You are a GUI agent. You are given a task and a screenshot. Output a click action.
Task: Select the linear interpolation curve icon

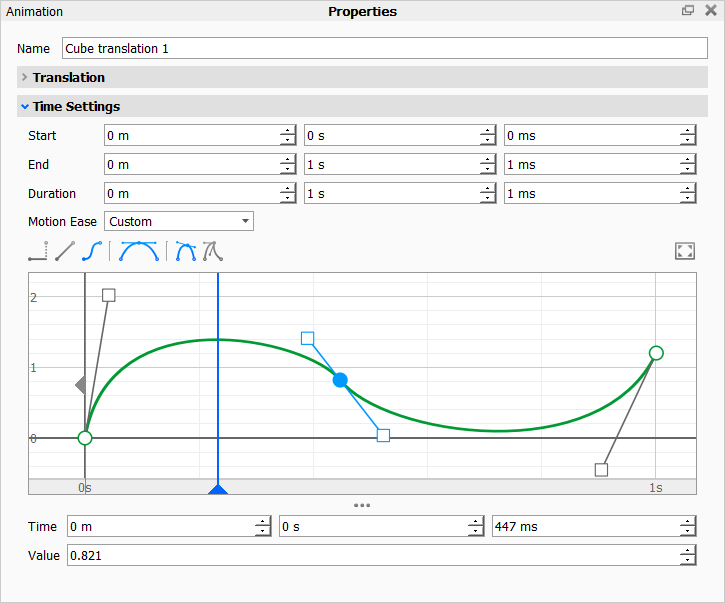point(65,251)
